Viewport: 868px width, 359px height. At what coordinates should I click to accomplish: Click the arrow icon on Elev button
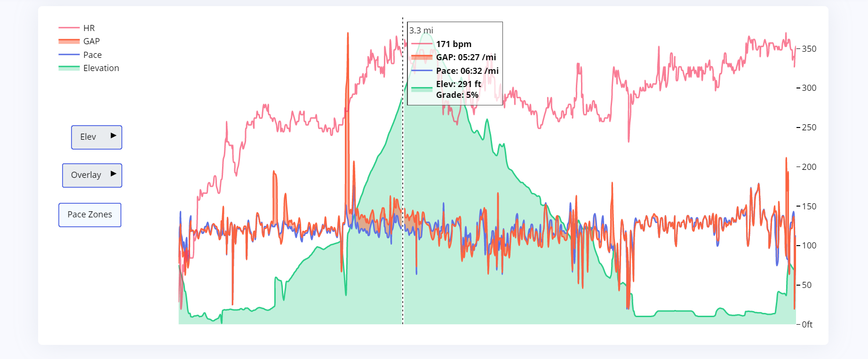point(113,136)
